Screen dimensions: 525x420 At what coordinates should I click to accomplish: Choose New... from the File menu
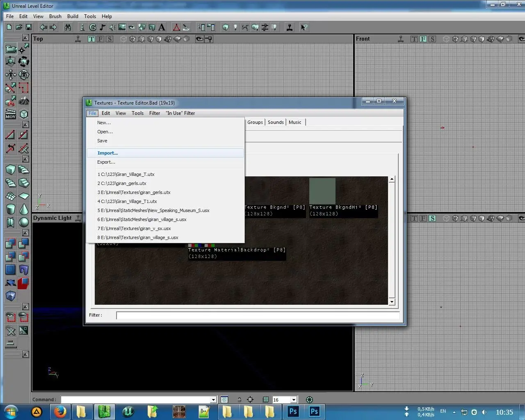165,123
